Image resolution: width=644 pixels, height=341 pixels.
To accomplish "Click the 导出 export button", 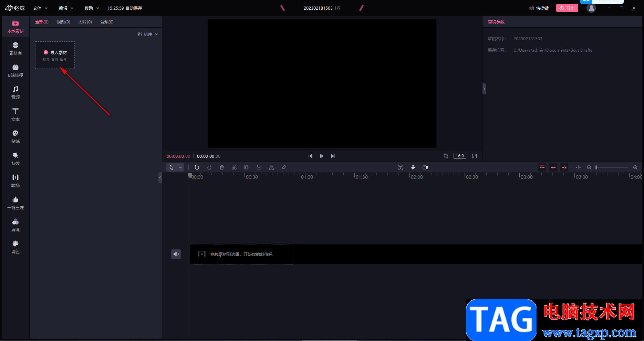I will [x=567, y=8].
